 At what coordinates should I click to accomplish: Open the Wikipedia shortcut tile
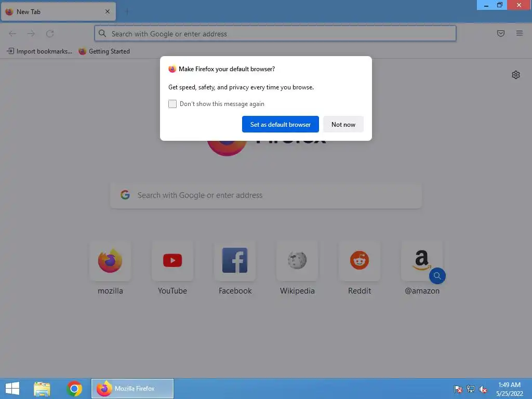coord(297,261)
